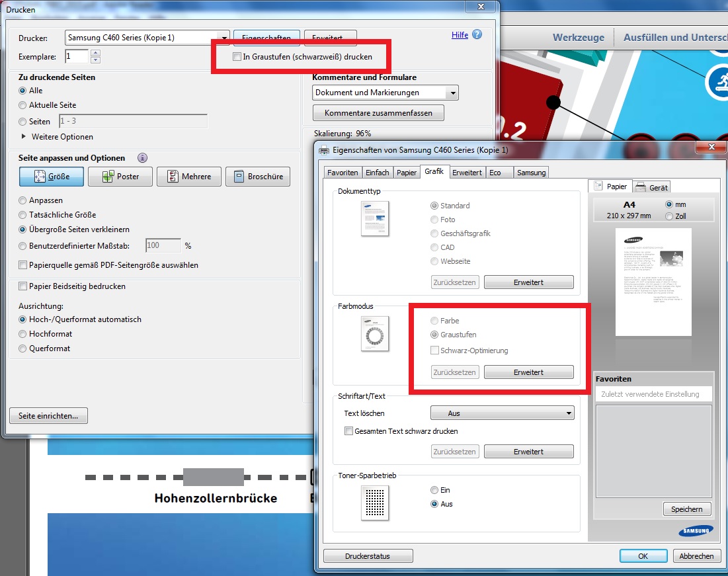Select mm unit radio button
This screenshot has height=576, width=728.
[x=669, y=204]
